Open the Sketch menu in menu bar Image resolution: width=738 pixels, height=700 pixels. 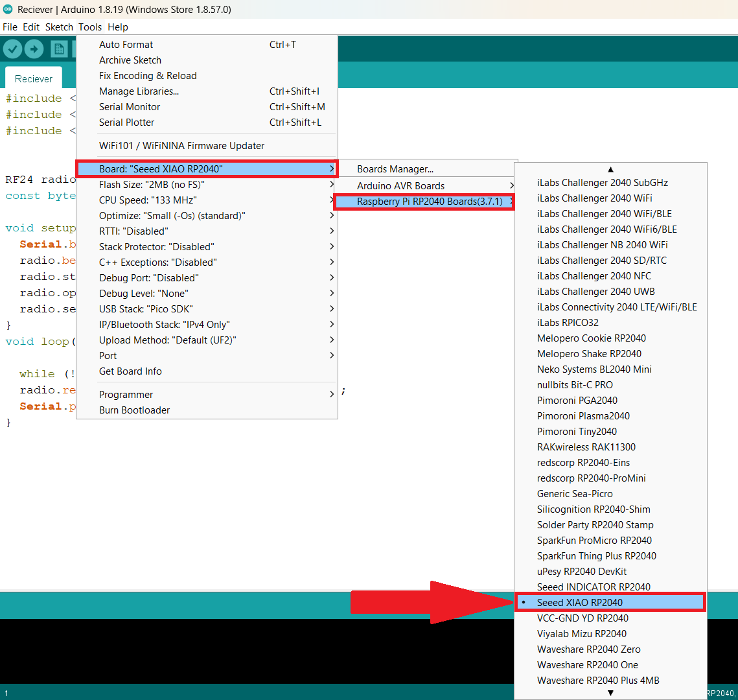tap(59, 27)
